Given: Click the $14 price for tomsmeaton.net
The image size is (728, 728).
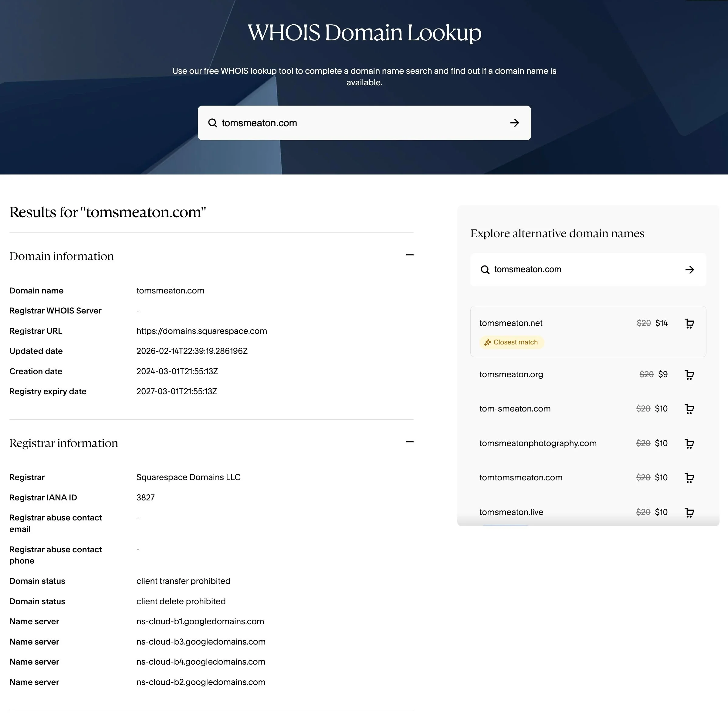Looking at the screenshot, I should (661, 323).
